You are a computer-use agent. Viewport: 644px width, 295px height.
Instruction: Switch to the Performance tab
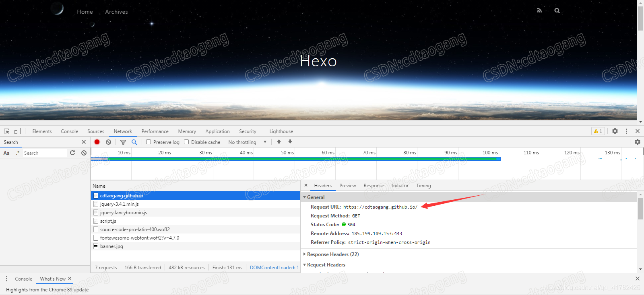click(155, 131)
